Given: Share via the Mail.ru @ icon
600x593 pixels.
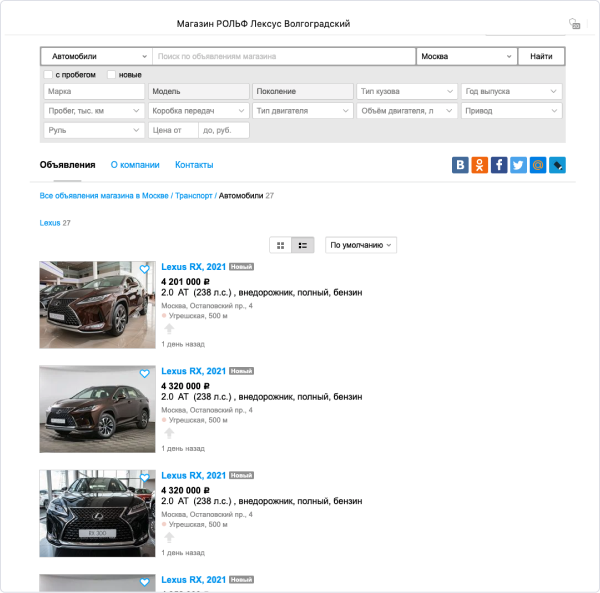Looking at the screenshot, I should [x=537, y=165].
